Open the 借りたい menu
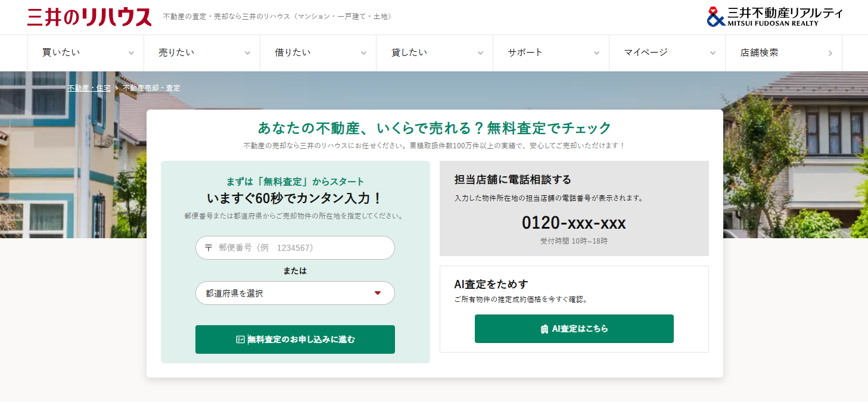This screenshot has height=402, width=868. tap(318, 52)
